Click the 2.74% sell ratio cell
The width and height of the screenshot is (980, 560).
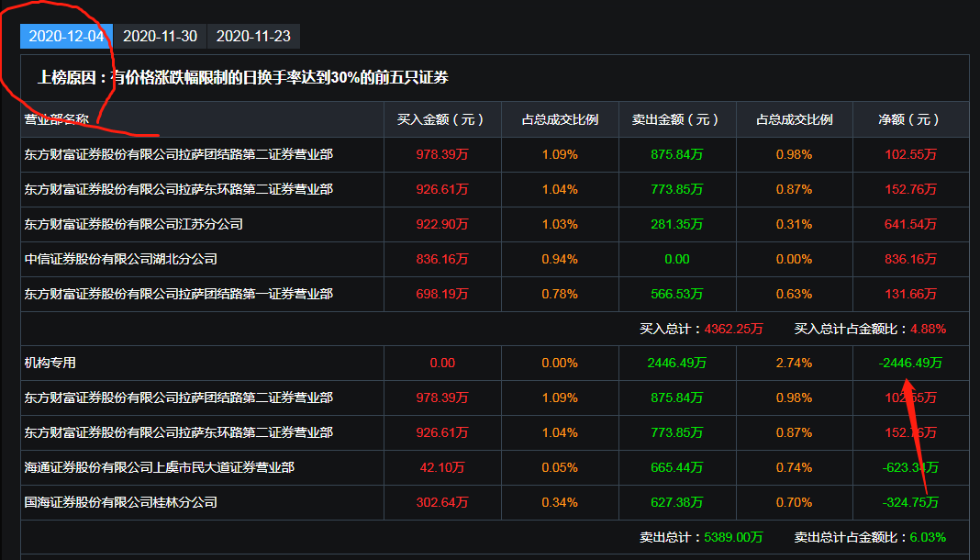pos(794,363)
